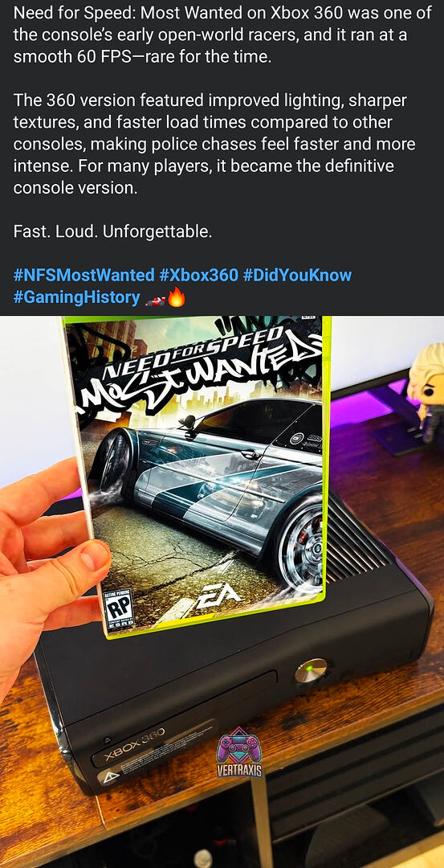
Task: Click the paragraph about improved lighting
Action: pyautogui.click(x=214, y=144)
